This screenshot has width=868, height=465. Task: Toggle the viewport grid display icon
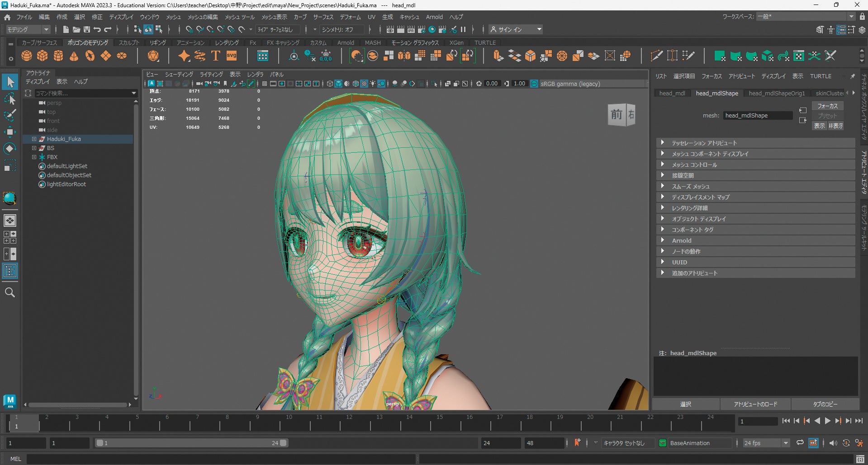tap(264, 84)
